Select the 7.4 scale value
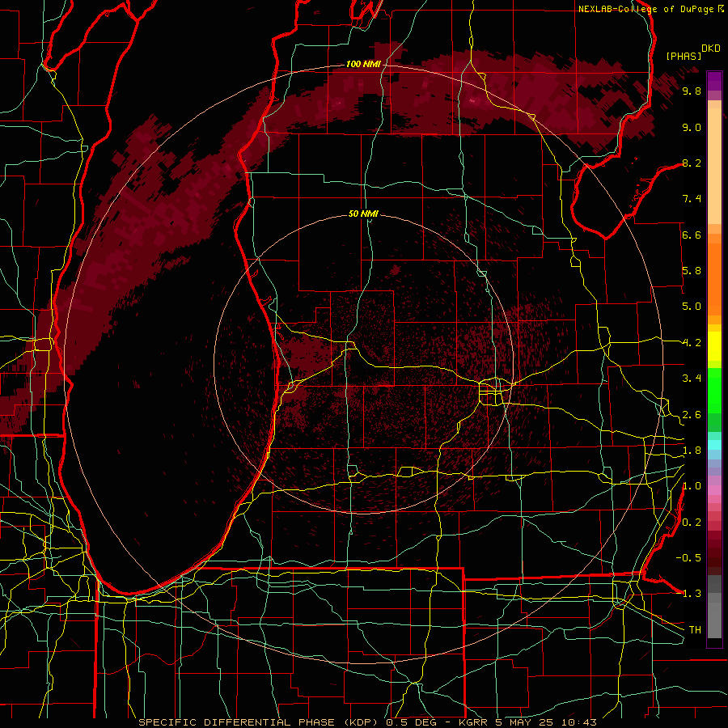The width and height of the screenshot is (728, 728). (x=692, y=199)
